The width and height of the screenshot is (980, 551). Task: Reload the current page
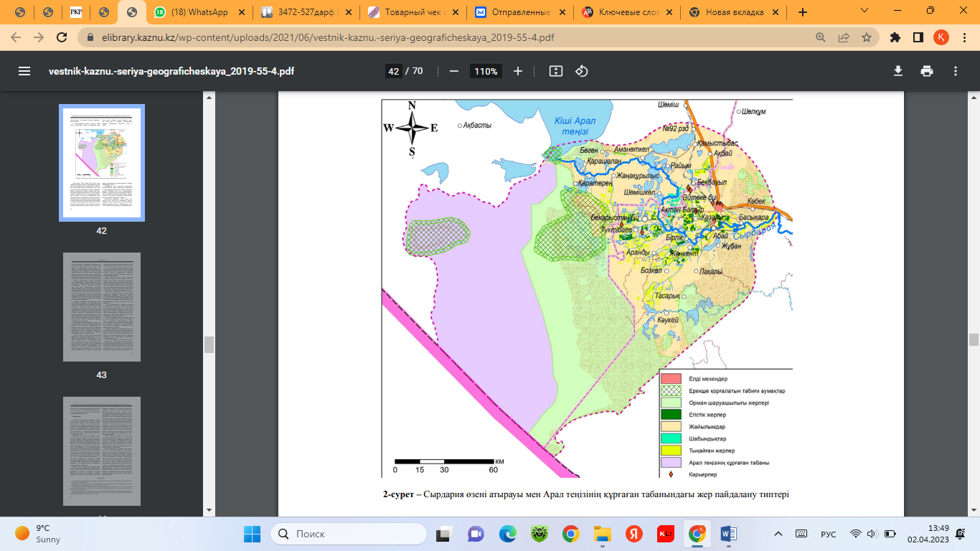click(x=62, y=37)
